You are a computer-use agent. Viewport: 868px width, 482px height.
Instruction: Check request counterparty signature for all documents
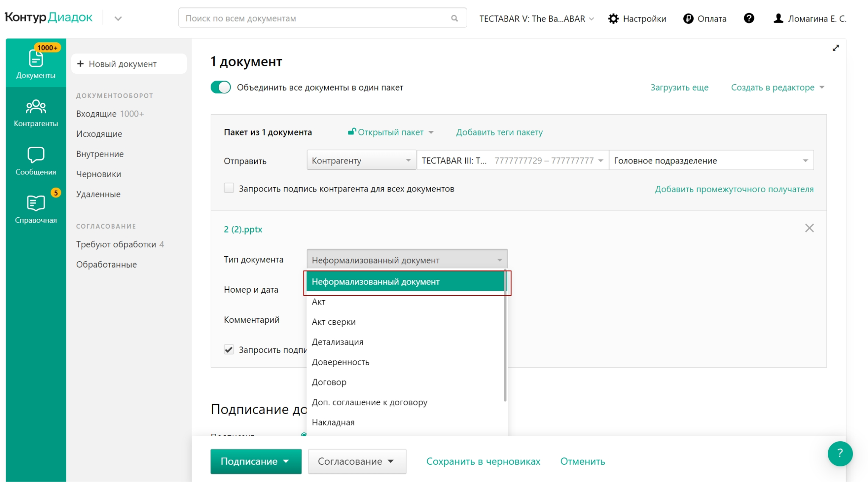[229, 188]
